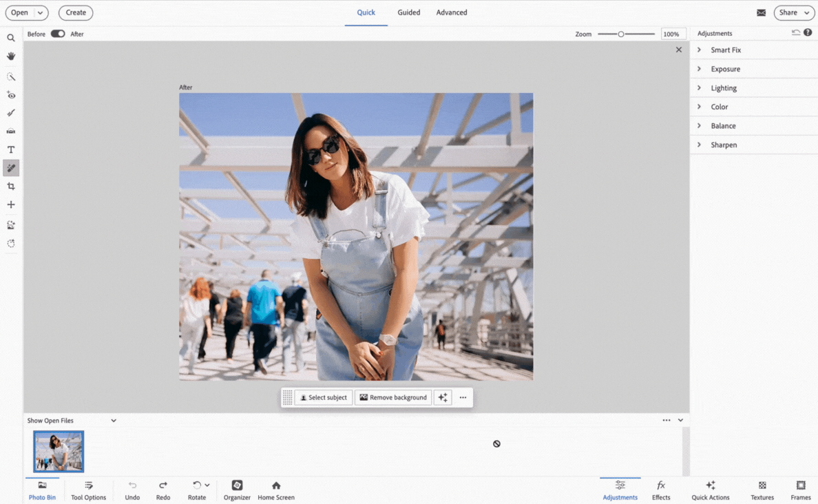The width and height of the screenshot is (818, 504).
Task: Choose the Quick Selection tool
Action: (x=11, y=77)
